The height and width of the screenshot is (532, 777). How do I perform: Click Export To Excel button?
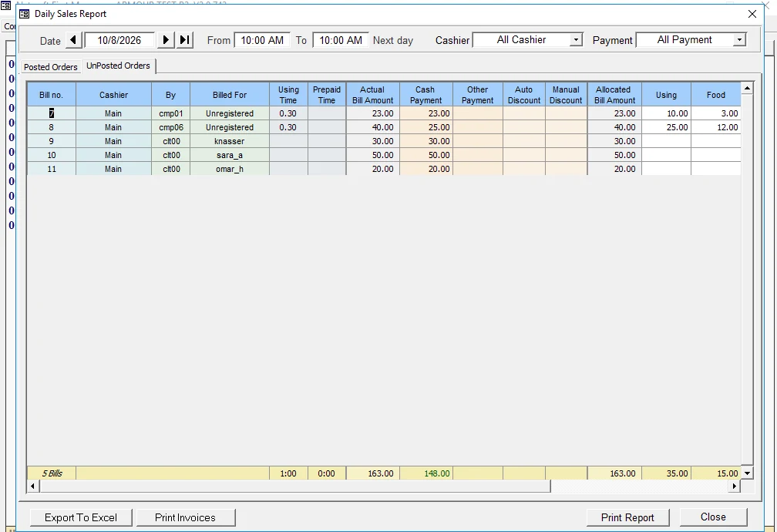81,517
